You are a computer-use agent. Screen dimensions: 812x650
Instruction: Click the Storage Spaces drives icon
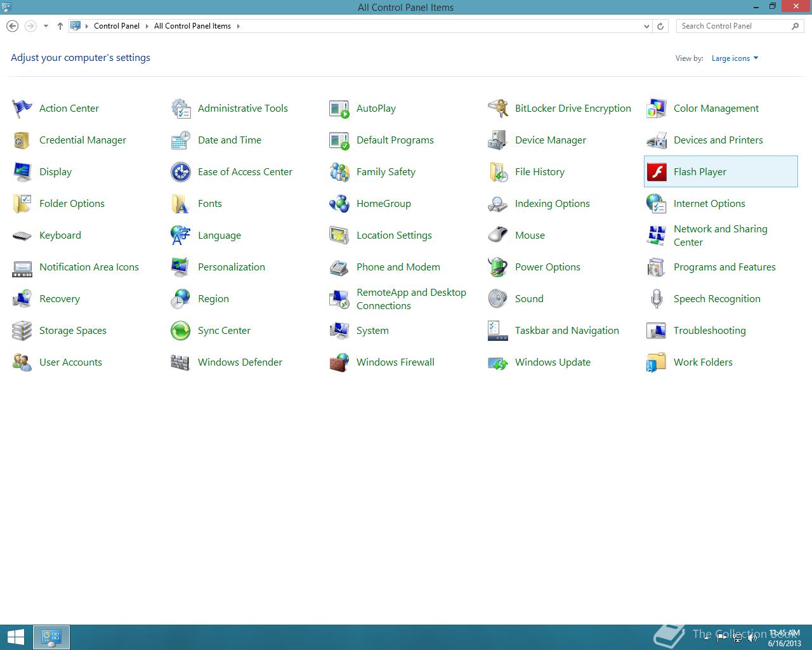click(x=22, y=331)
